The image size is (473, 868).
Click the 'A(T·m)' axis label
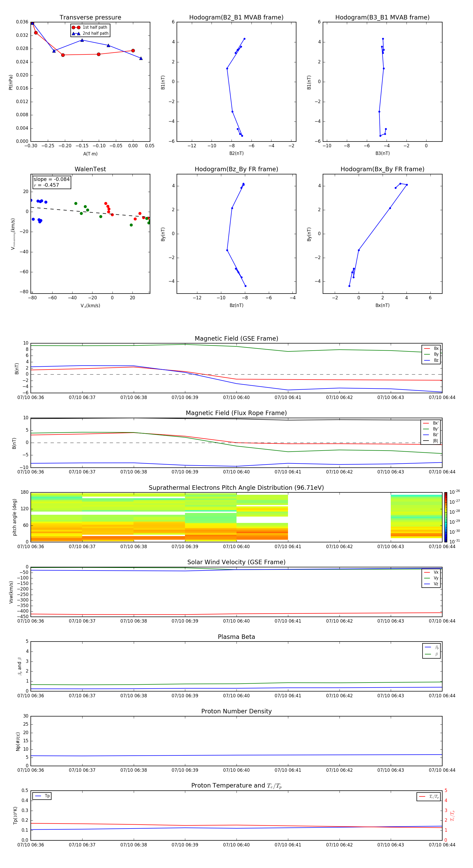(x=90, y=154)
